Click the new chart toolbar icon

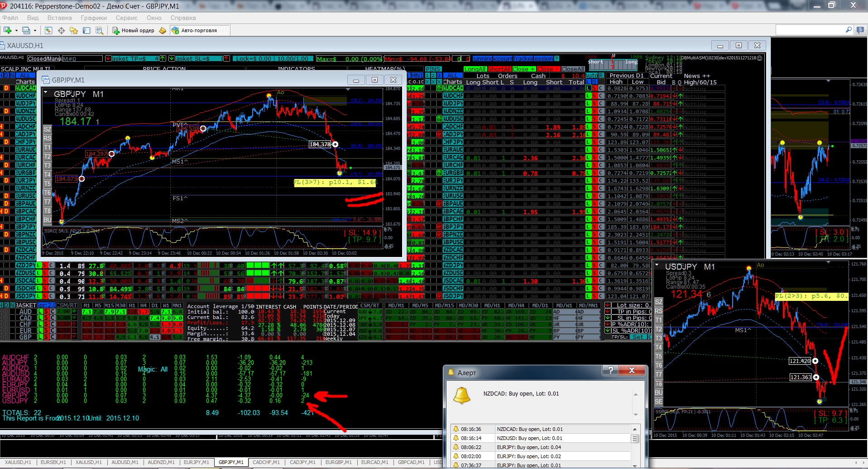point(7,30)
